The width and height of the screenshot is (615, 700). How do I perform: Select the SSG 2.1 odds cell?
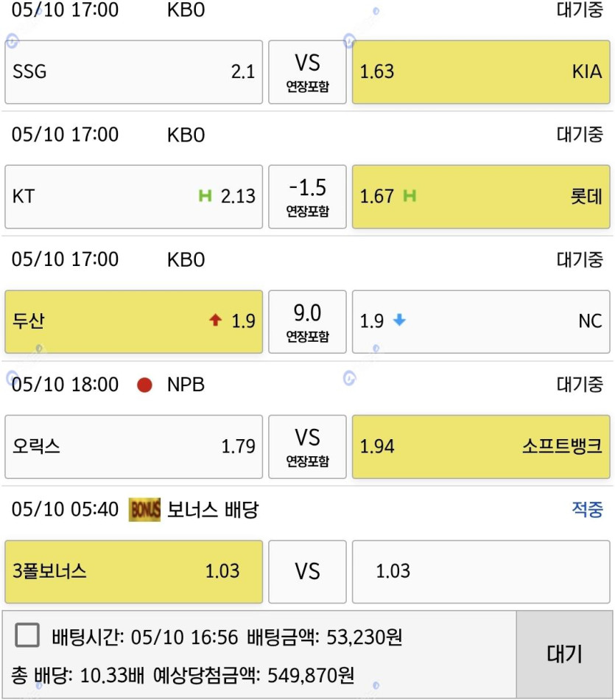(134, 72)
